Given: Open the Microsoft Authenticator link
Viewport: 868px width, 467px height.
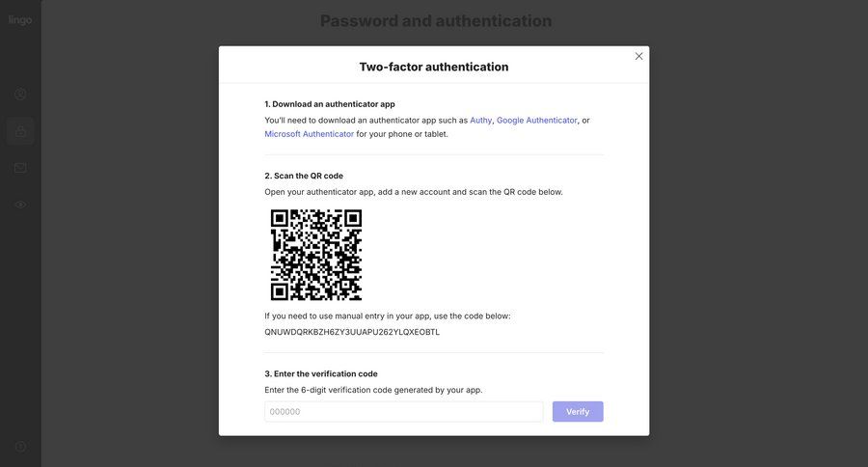Looking at the screenshot, I should (309, 134).
